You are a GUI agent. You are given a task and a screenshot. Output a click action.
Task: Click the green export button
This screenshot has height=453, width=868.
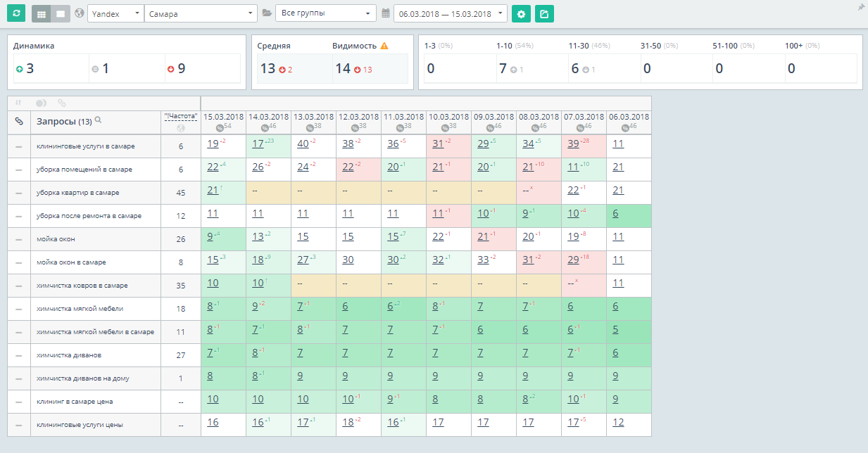tap(544, 13)
